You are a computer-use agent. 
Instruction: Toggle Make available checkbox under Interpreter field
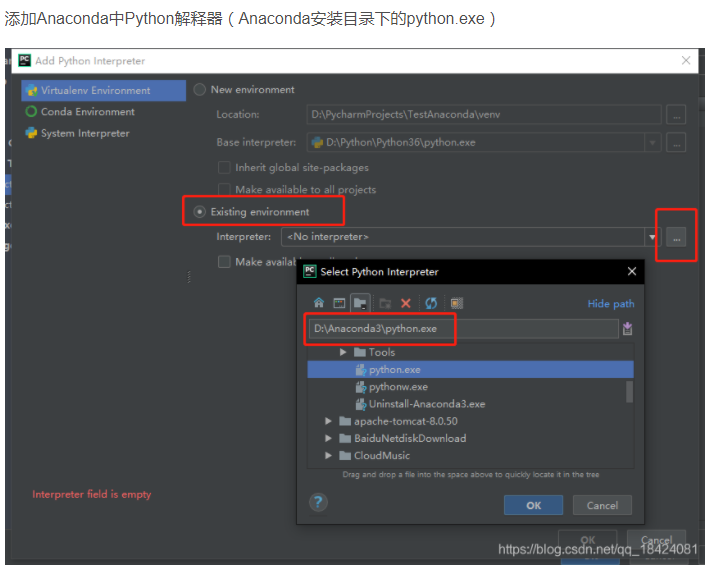click(224, 262)
